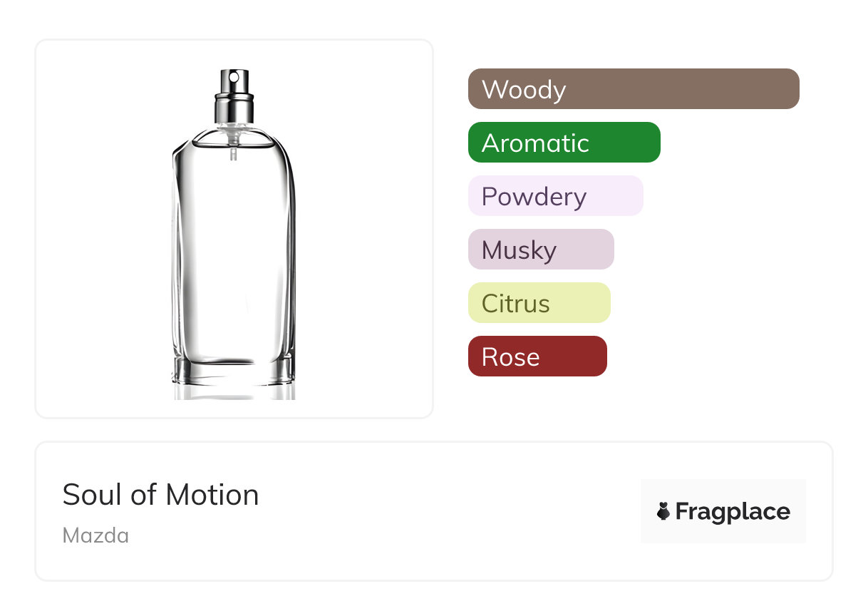The height and width of the screenshot is (616, 868).
Task: Click the Fragplace wordmark text
Action: pyautogui.click(x=733, y=511)
